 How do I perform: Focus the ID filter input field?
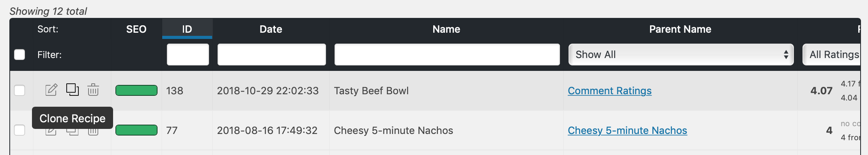pos(188,55)
